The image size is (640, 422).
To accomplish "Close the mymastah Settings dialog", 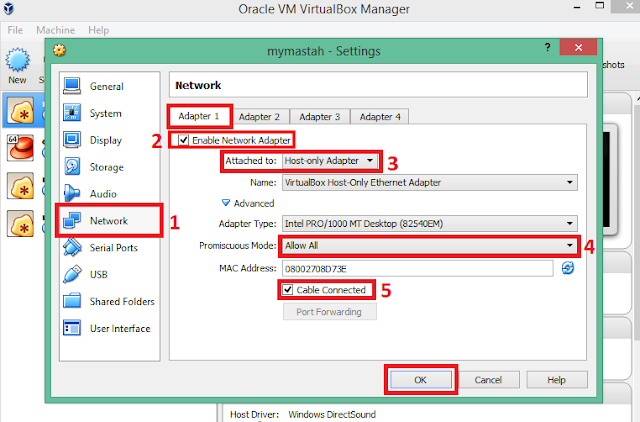I will pos(578,47).
